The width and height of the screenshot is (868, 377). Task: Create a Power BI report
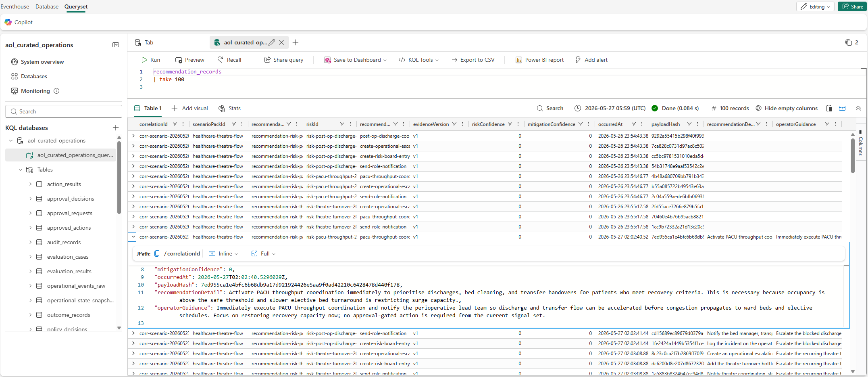point(540,60)
